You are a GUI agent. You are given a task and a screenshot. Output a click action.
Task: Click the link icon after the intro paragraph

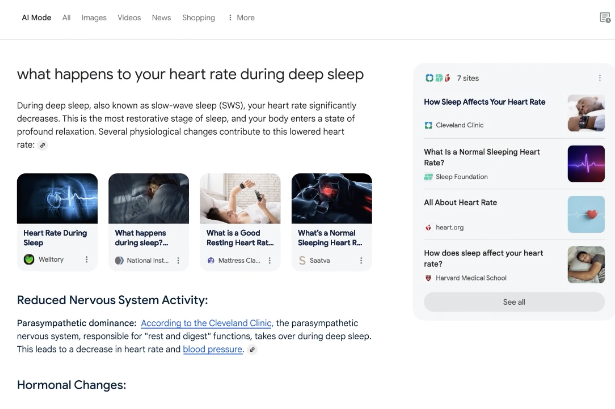(x=43, y=145)
